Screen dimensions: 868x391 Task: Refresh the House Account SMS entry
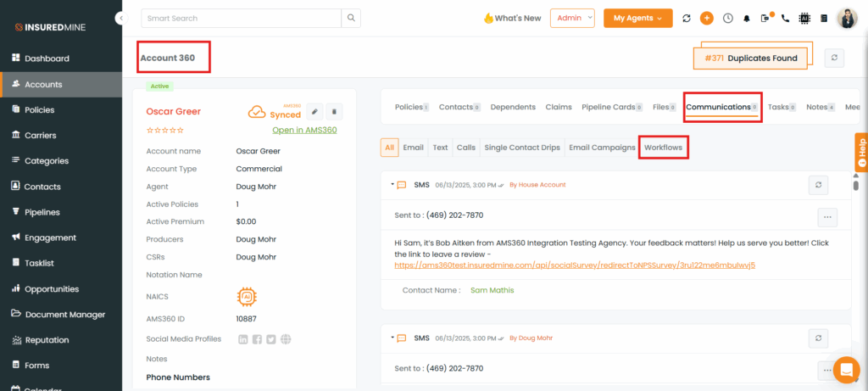(818, 185)
